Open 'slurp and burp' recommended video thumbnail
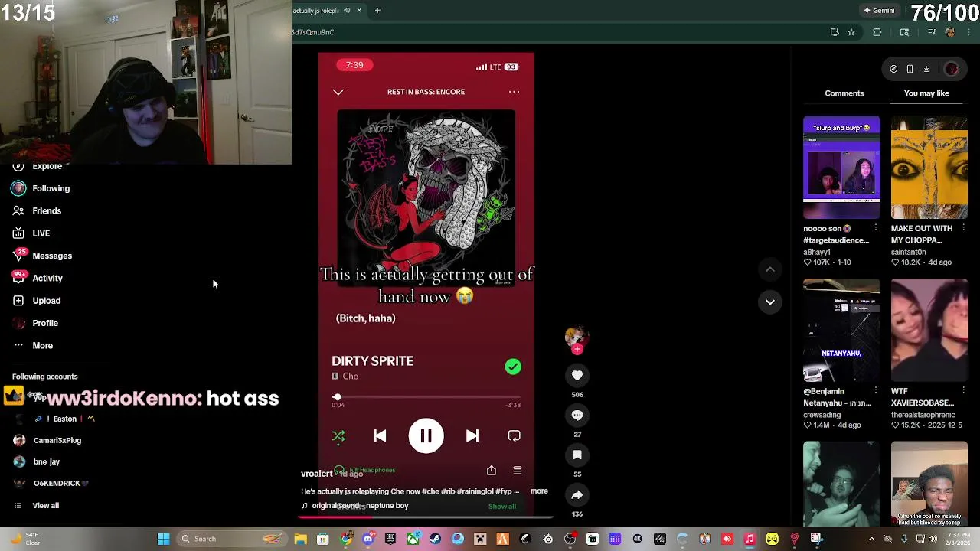 (841, 168)
